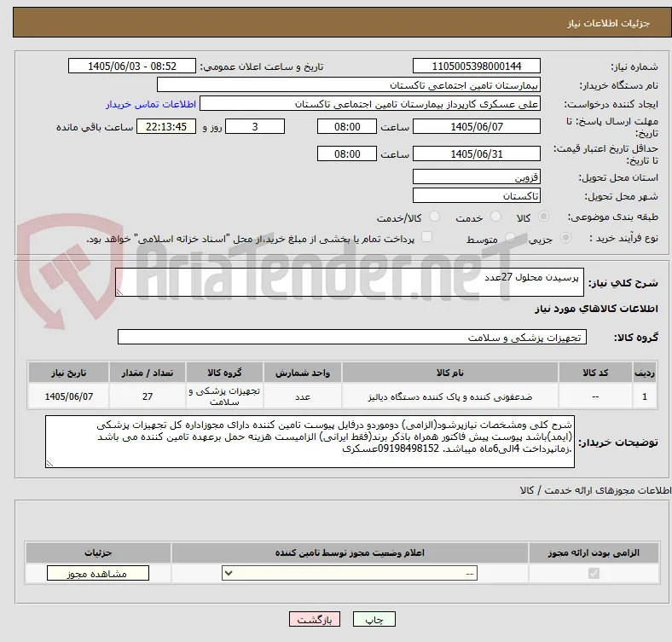The width and height of the screenshot is (672, 642).
Task: Toggle the Islamic treasury payment checkbox
Action: click(x=427, y=237)
